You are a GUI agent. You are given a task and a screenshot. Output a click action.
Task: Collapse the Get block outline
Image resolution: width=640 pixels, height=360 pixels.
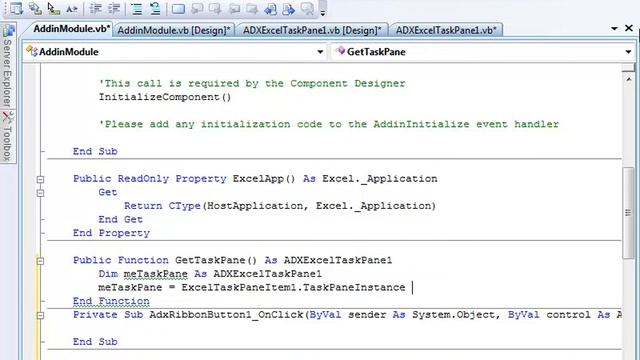(x=40, y=193)
